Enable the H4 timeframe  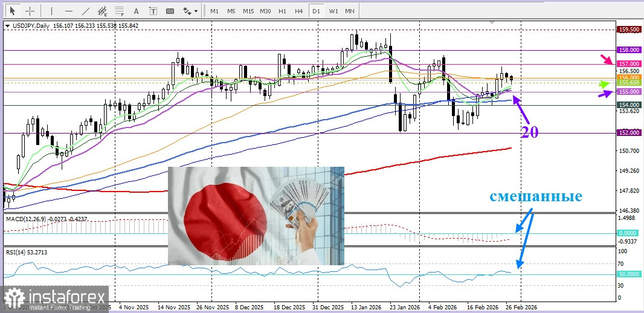(299, 11)
